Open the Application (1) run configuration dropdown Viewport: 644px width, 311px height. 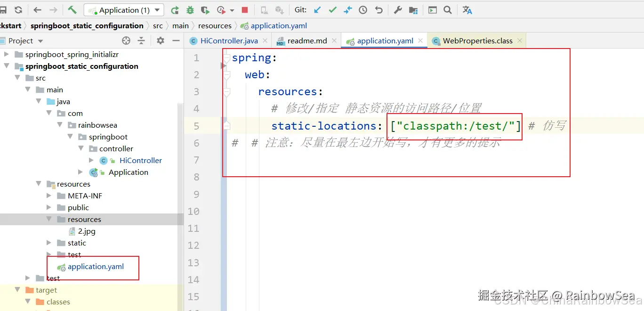pyautogui.click(x=124, y=10)
